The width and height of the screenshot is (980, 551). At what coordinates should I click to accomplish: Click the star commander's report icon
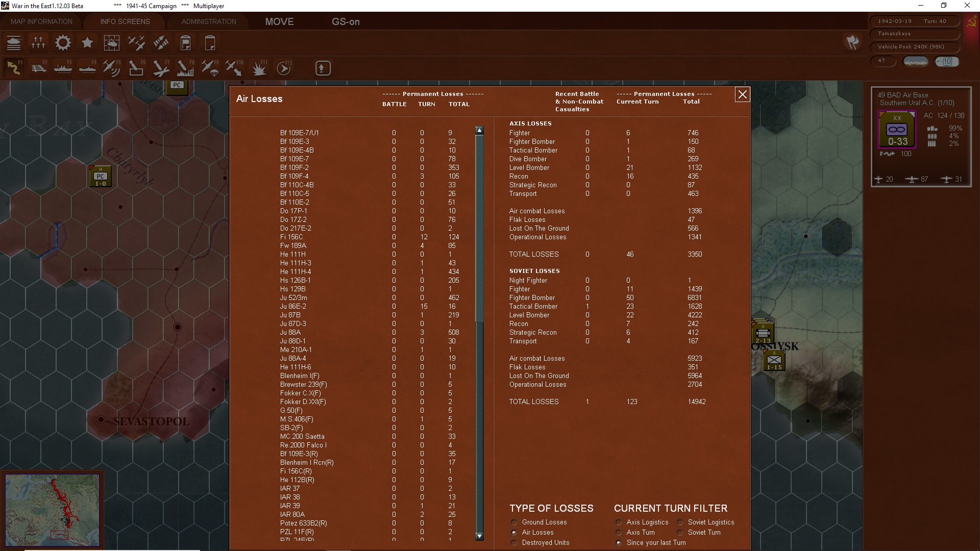click(x=87, y=43)
